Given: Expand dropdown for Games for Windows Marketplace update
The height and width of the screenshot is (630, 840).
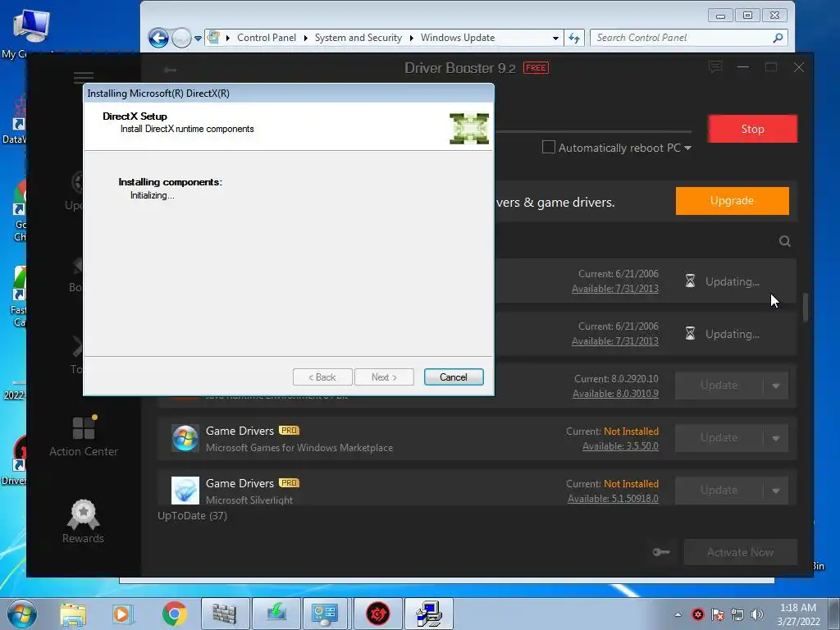Looking at the screenshot, I should 776,438.
